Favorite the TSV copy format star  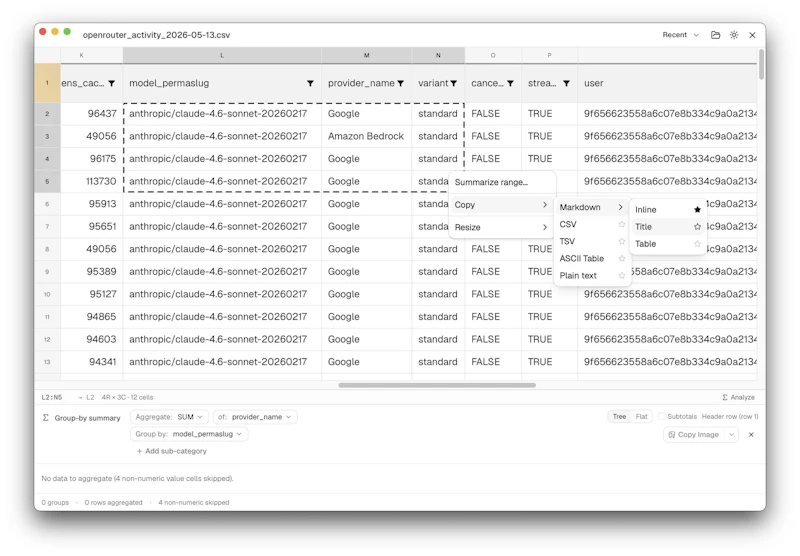pos(621,241)
